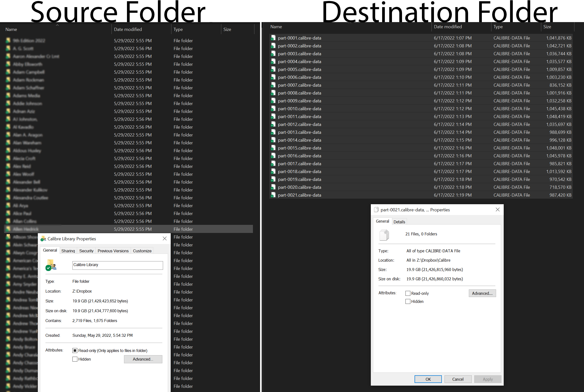Check Read-only in part-0021 Properties dialog
This screenshot has width=584, height=392.
tap(408, 294)
